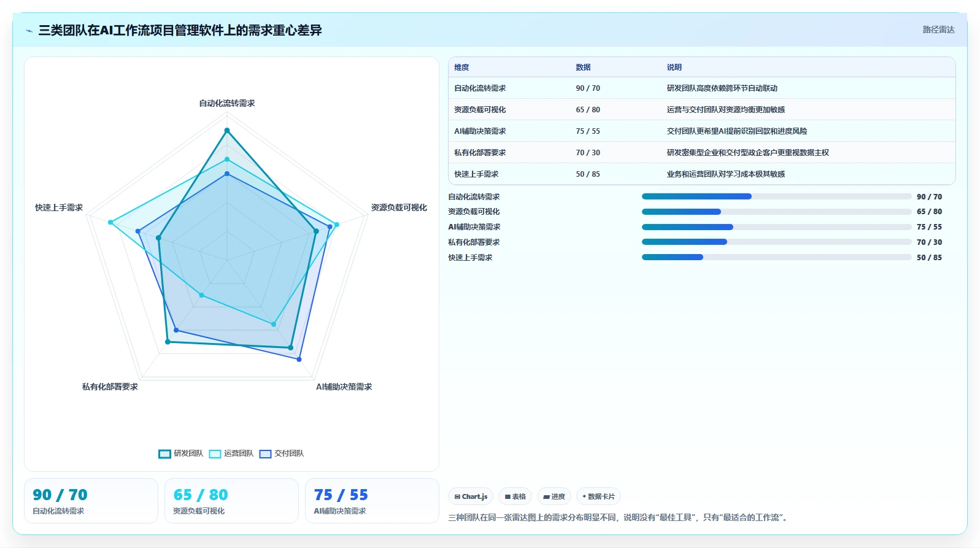Select table cell 资源负载可视化

480,110
